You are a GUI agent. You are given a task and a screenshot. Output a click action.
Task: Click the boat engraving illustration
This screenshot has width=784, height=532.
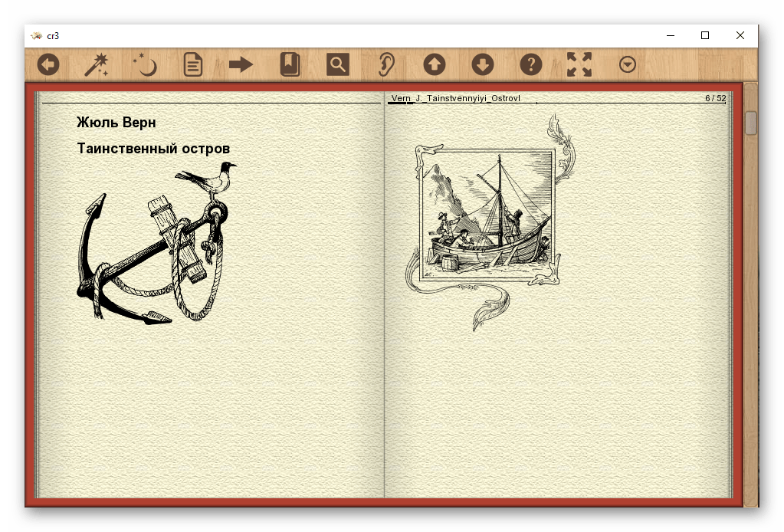click(490, 222)
